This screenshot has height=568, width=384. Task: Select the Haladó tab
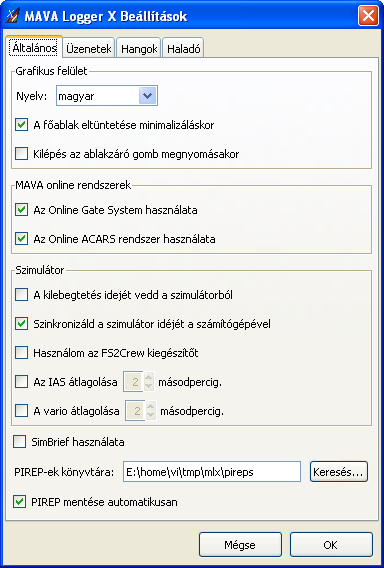(x=183, y=49)
